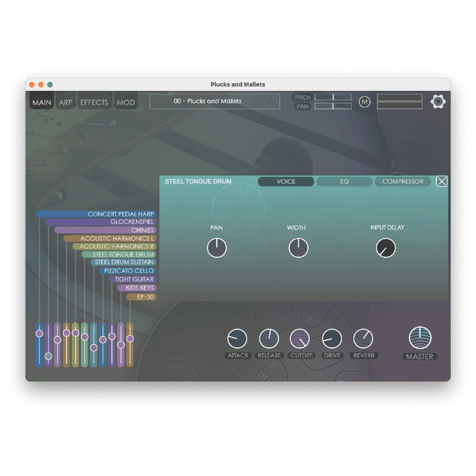Select the ACOUSTIC HARMONICS R layer
This screenshot has height=476, width=476.
pyautogui.click(x=115, y=246)
